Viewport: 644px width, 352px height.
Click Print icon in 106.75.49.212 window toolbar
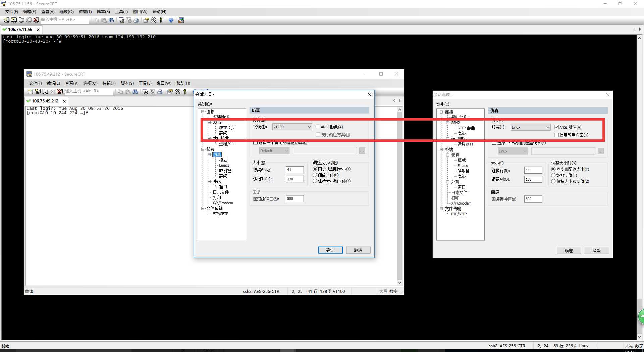click(x=160, y=92)
